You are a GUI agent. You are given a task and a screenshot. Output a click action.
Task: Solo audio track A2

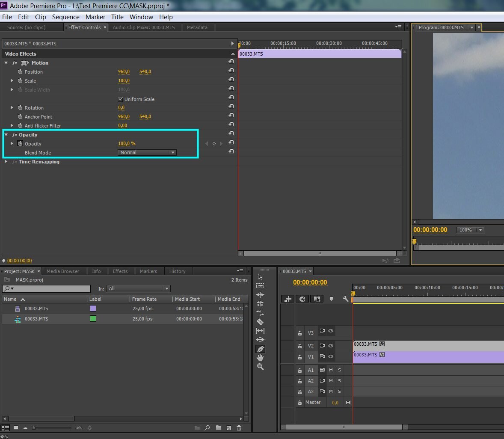(339, 380)
